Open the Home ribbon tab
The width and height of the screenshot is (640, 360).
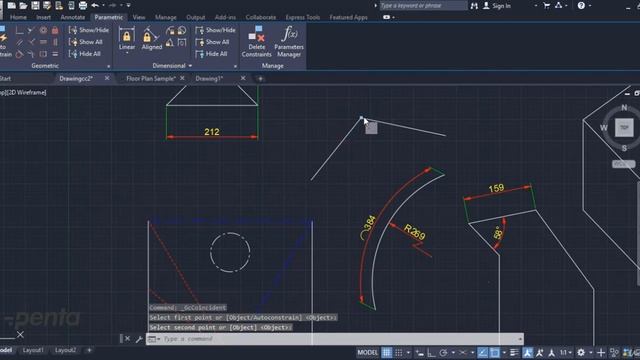coord(18,17)
